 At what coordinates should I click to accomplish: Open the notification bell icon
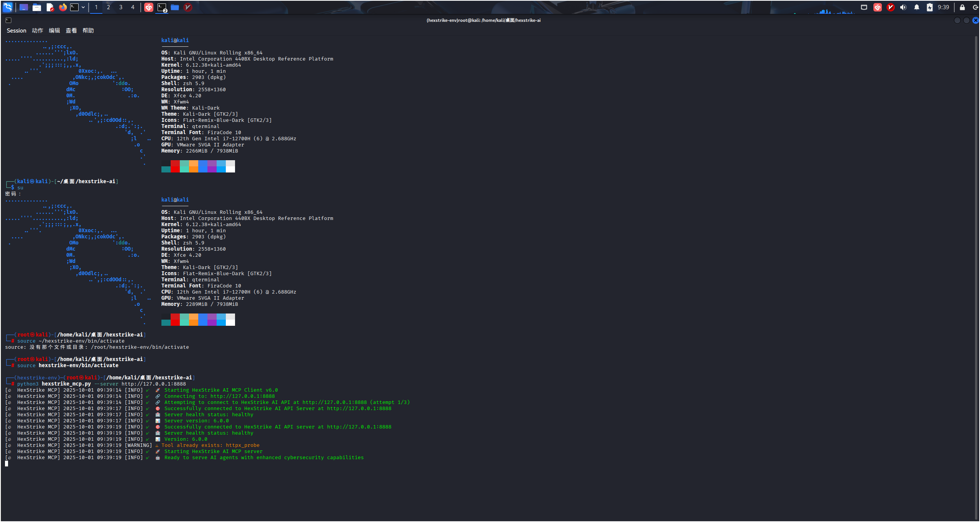[916, 7]
